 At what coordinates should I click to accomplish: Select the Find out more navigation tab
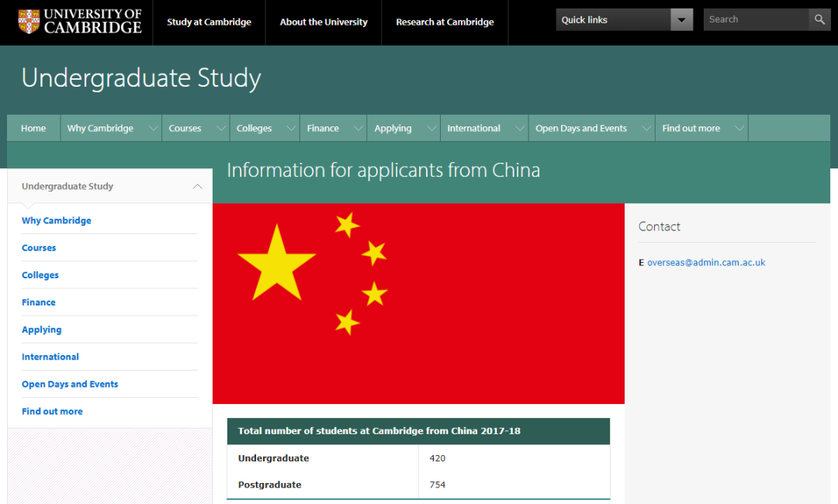(x=691, y=128)
